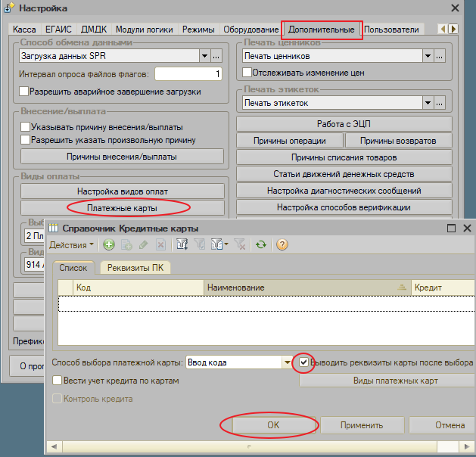Expand the Способ выбора платежной карты dropdown
476x457 pixels.
pyautogui.click(x=287, y=362)
